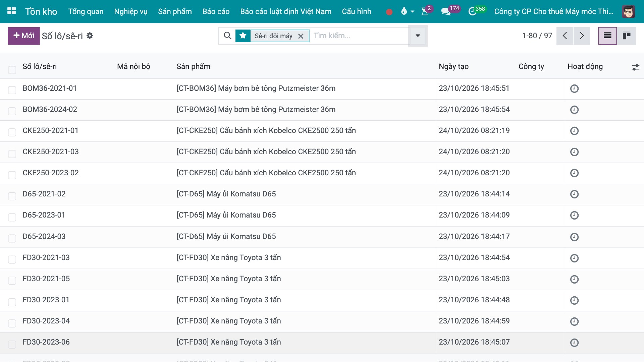
Task: Open activity clock for CKE250-2021-03
Action: coord(574,152)
